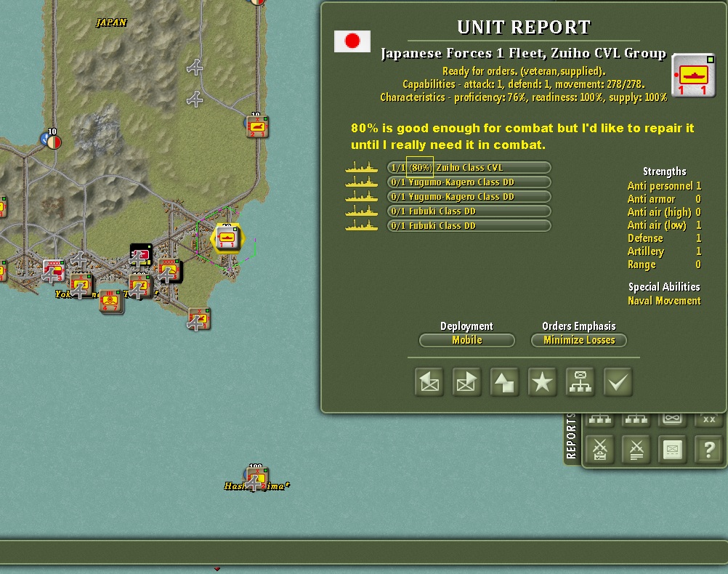Click the bottom status message bar
Image resolution: width=728 pixels, height=574 pixels.
(364, 552)
